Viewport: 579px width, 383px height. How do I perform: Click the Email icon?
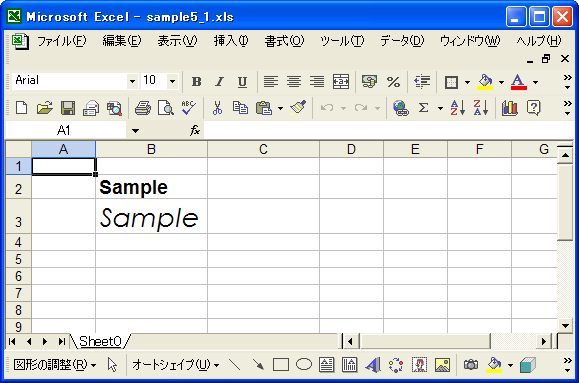pos(91,108)
